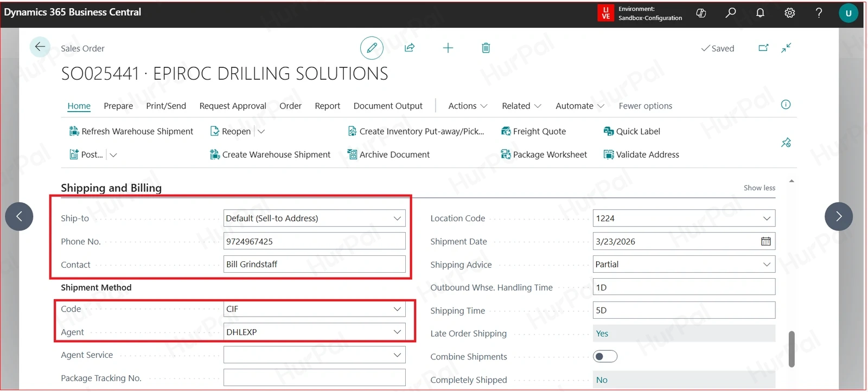The width and height of the screenshot is (868, 392).
Task: Open the Request Approval tab
Action: pos(233,106)
